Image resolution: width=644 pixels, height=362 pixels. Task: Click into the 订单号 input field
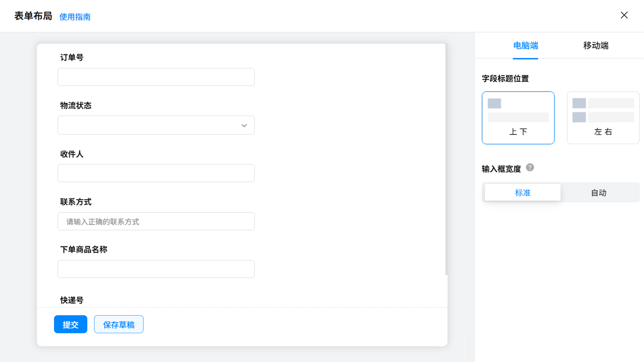click(156, 77)
